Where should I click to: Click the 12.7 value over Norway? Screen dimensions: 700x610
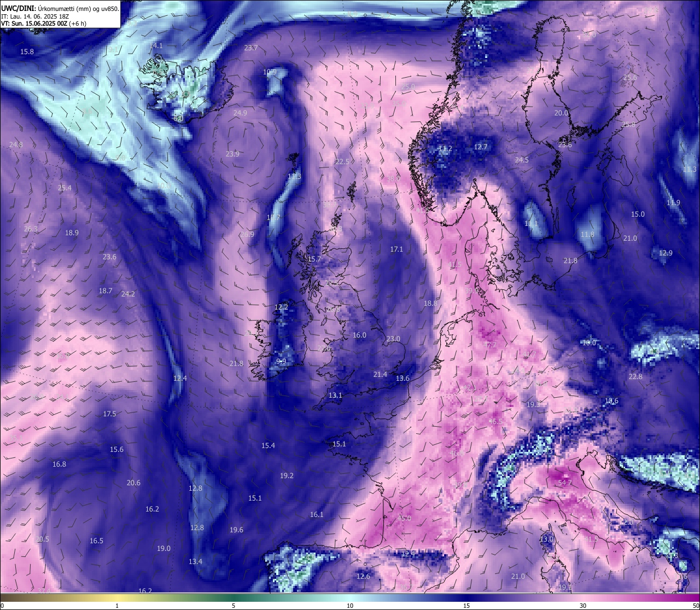(480, 147)
